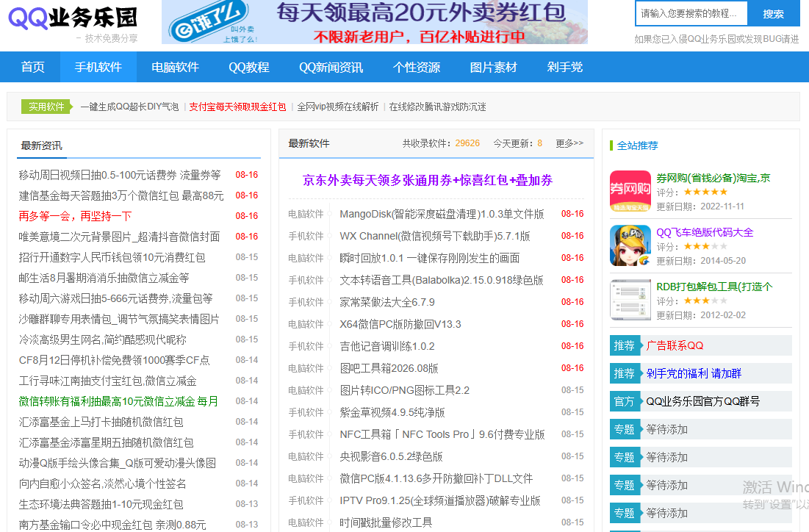This screenshot has height=532, width=809.
Task: Click 电脑软件 category beside MangoDisk row
Action: (x=306, y=214)
